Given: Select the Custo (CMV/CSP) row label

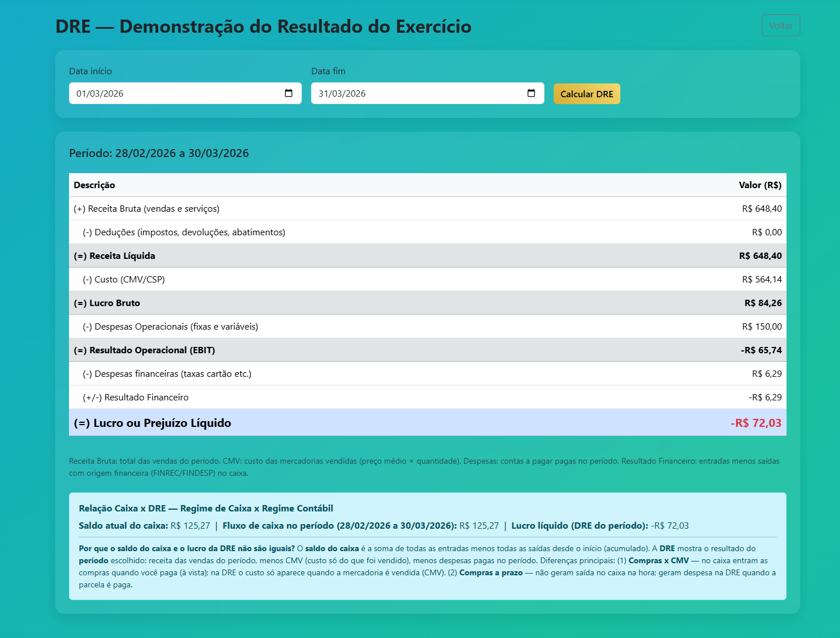Looking at the screenshot, I should click(124, 280).
